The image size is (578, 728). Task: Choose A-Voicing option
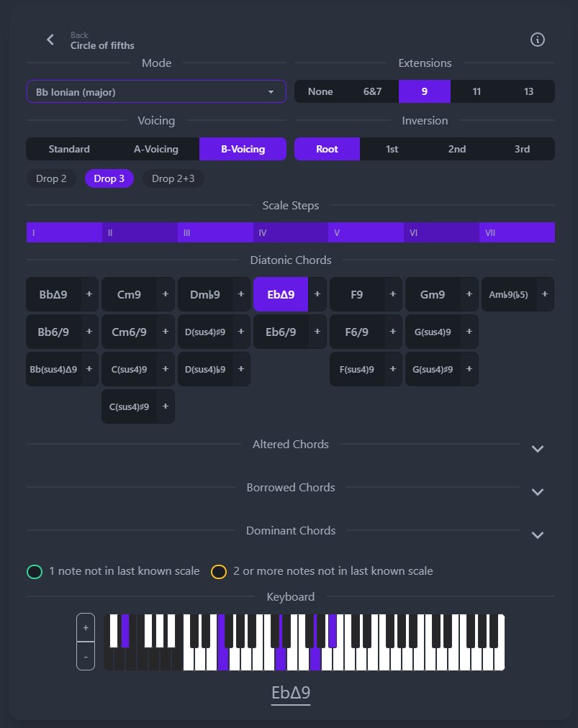pos(156,149)
